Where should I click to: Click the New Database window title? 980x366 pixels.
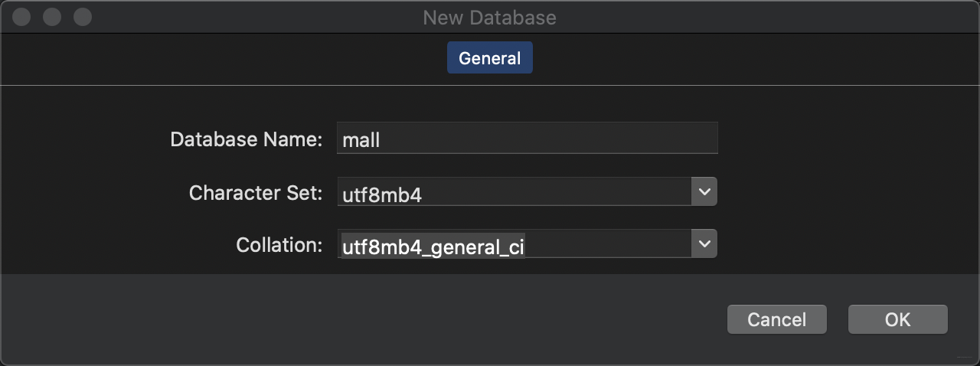(490, 17)
